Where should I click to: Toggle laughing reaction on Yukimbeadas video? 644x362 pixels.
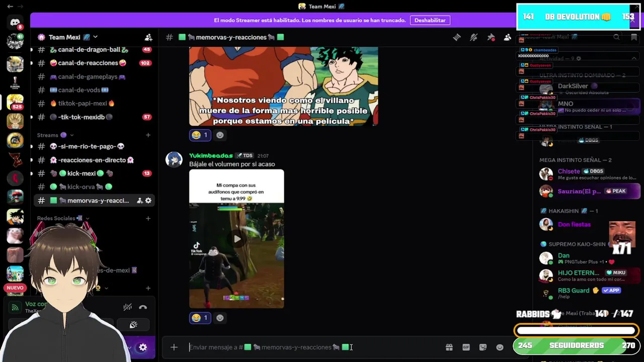click(200, 318)
